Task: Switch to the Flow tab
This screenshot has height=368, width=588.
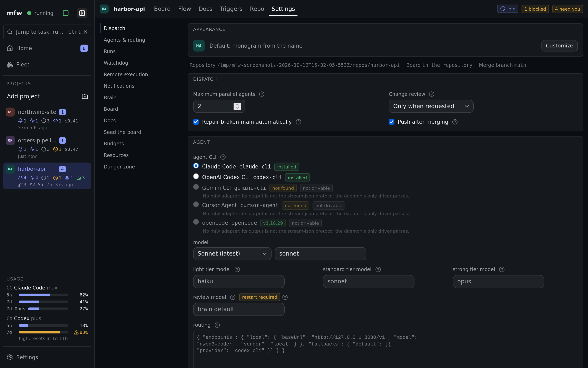Action: [x=184, y=9]
